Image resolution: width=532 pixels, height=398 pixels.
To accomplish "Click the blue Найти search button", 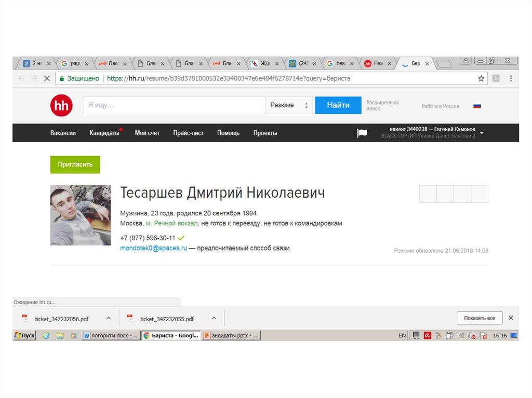I will pos(338,105).
